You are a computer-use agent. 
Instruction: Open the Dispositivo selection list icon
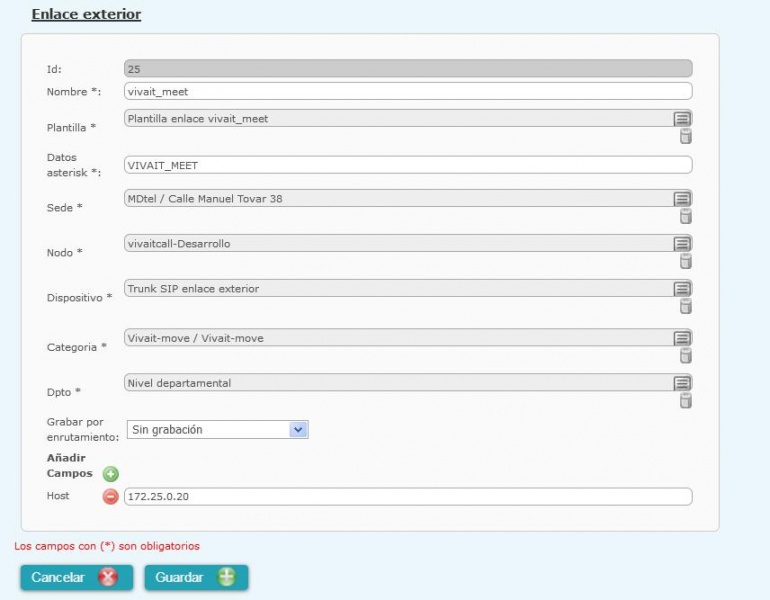click(x=682, y=289)
